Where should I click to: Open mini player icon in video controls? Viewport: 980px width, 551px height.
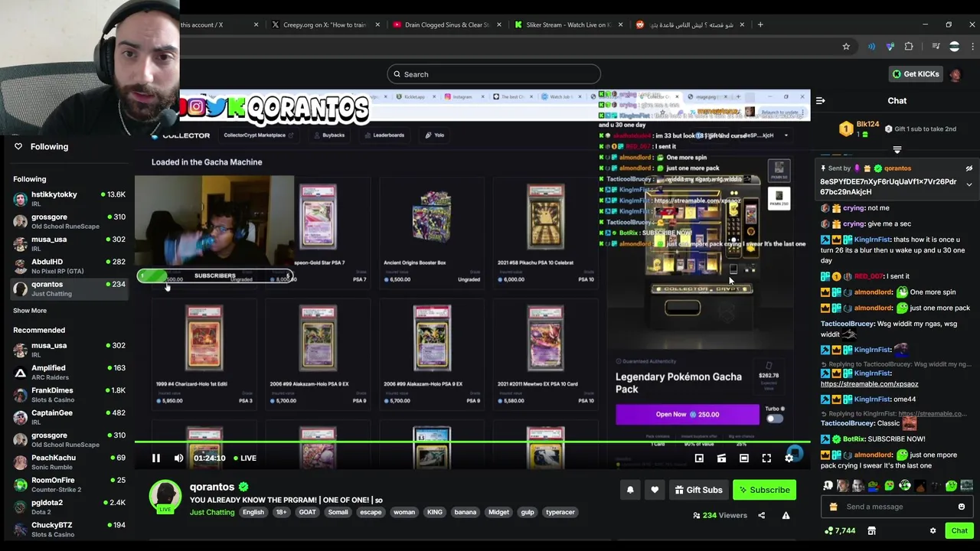pos(699,458)
